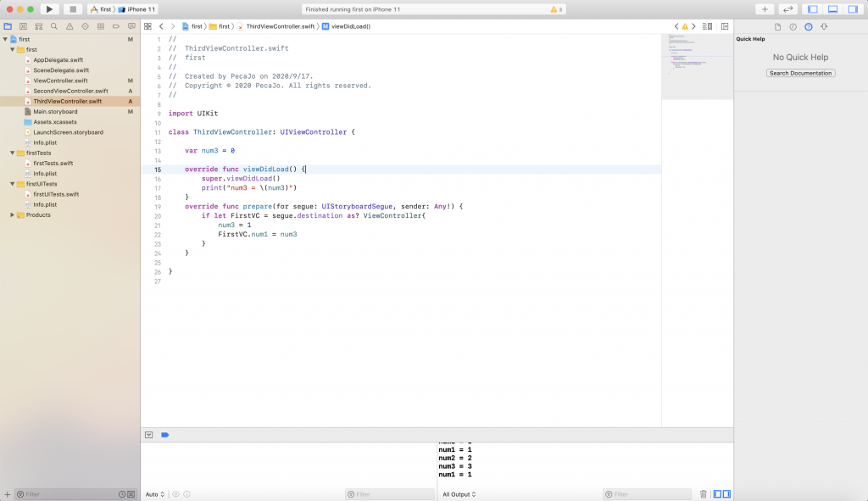
Task: Toggle the Navigator panel visibility
Action: click(813, 9)
